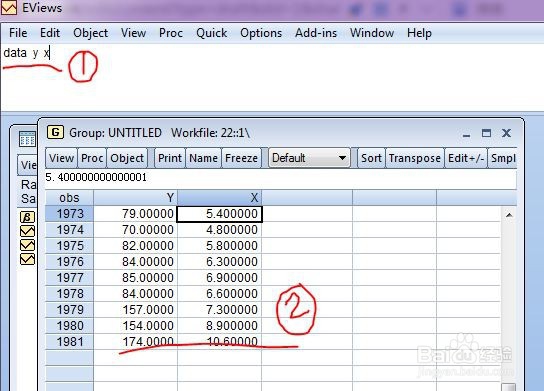Select the 1975 row header
Image resolution: width=544 pixels, height=391 pixels.
[x=69, y=246]
